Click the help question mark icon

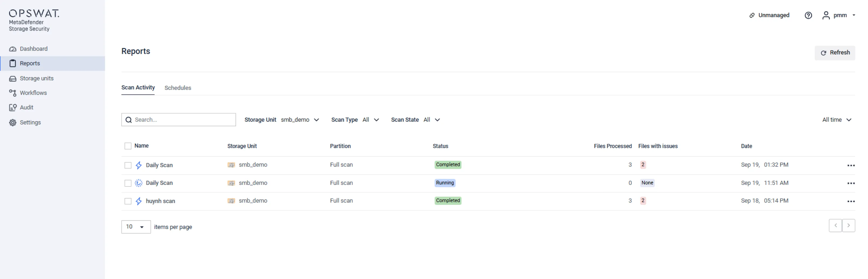(x=808, y=16)
